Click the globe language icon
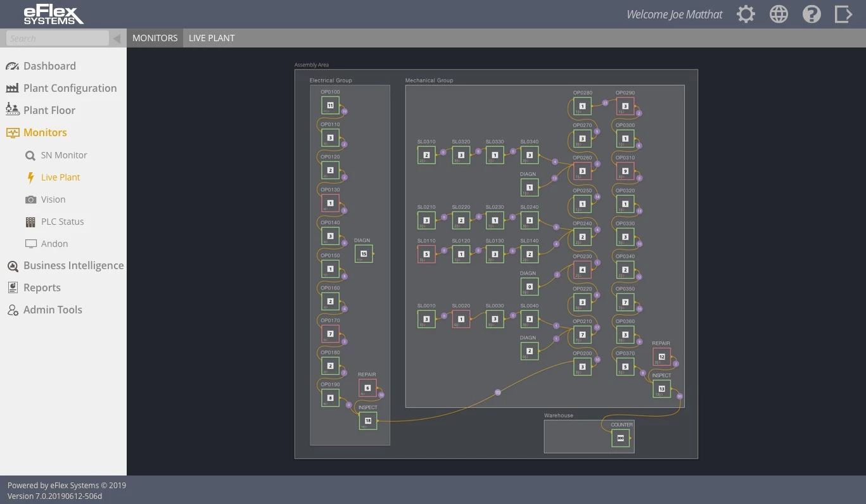 779,14
